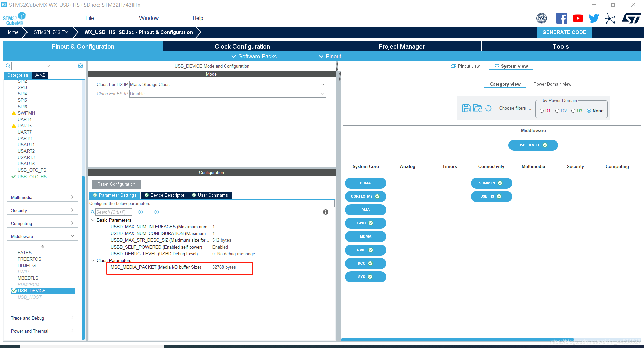Open the Facebook icon link

click(562, 18)
